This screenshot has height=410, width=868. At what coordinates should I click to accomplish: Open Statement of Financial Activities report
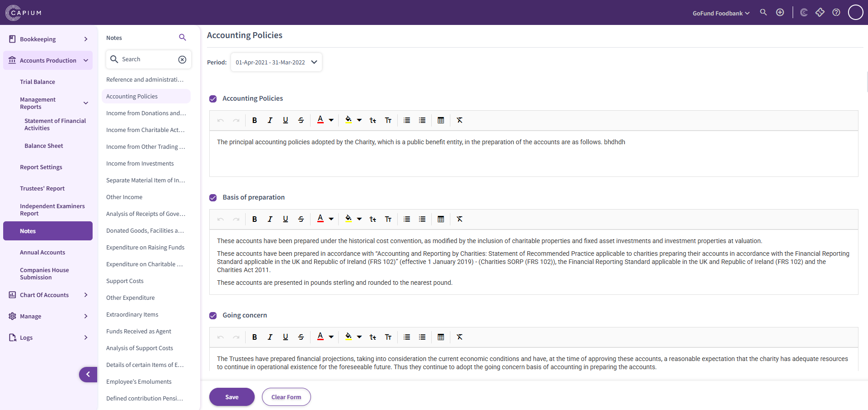tap(55, 124)
